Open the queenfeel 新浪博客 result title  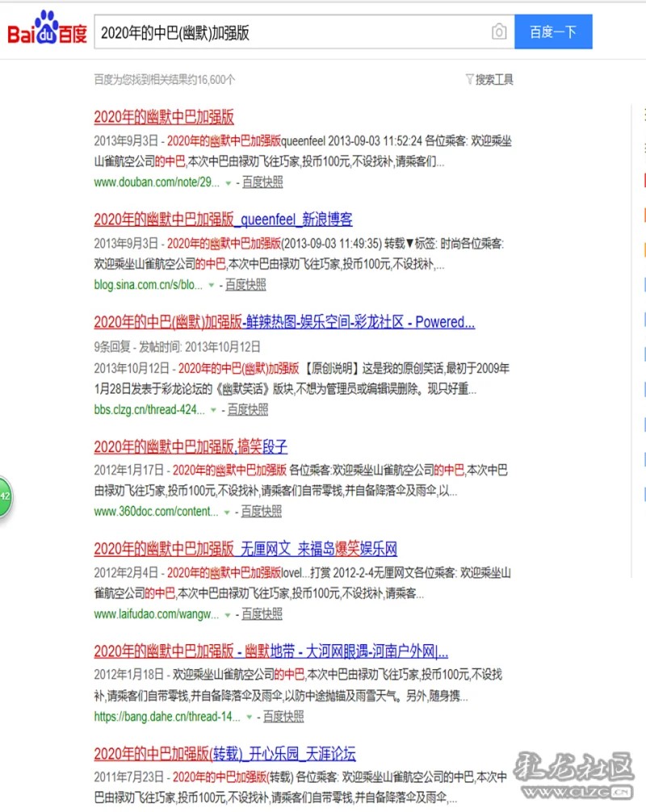coord(223,220)
